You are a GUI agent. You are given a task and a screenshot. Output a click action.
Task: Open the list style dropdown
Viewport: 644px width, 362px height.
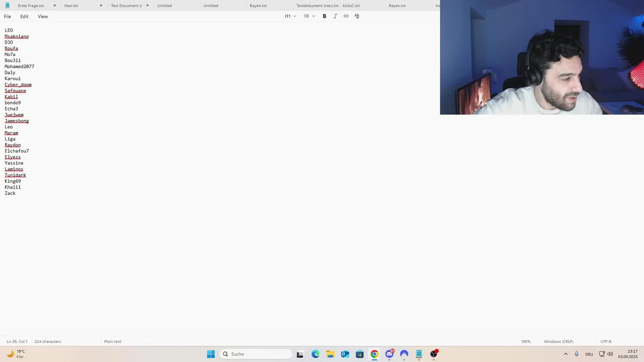coord(309,16)
